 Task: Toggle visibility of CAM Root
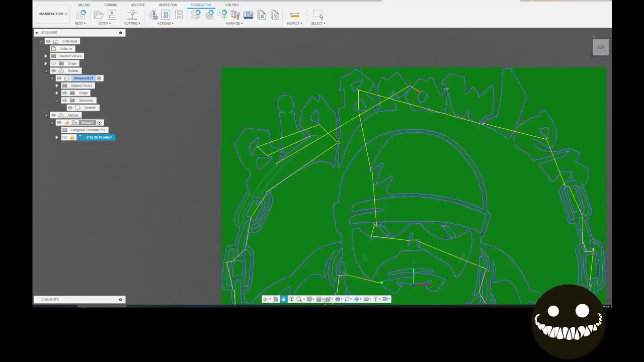pos(48,41)
